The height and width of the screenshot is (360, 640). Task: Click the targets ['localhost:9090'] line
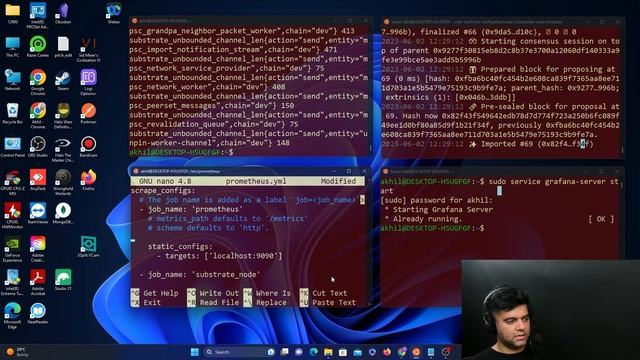[220, 256]
